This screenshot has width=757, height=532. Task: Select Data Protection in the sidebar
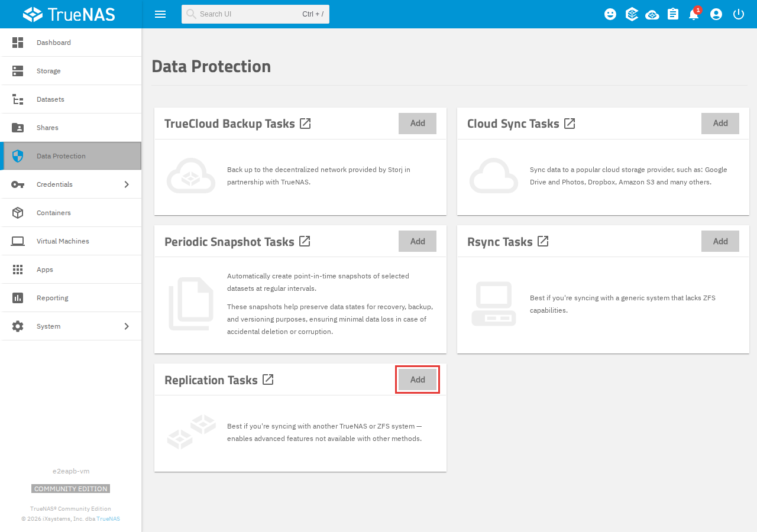click(x=71, y=156)
